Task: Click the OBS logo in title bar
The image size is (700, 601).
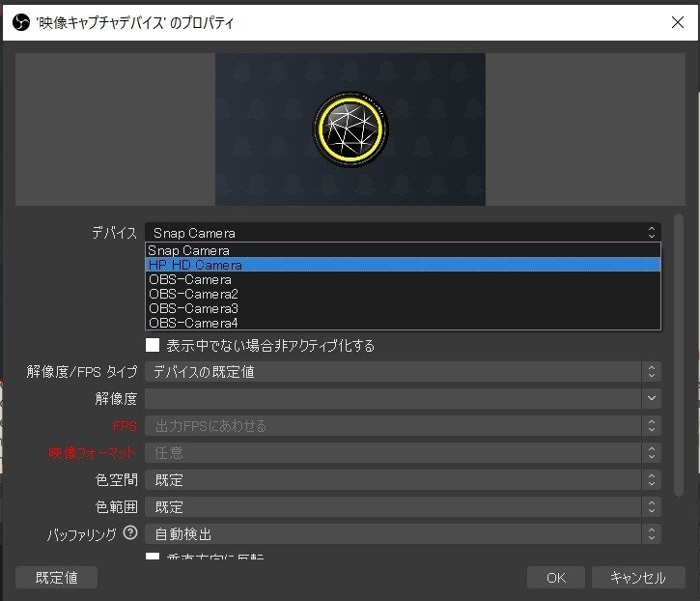Action: tap(21, 22)
